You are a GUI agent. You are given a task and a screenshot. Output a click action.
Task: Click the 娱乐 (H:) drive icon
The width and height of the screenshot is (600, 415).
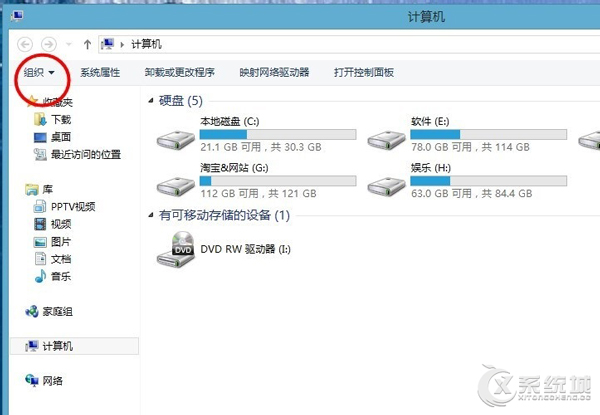[386, 186]
